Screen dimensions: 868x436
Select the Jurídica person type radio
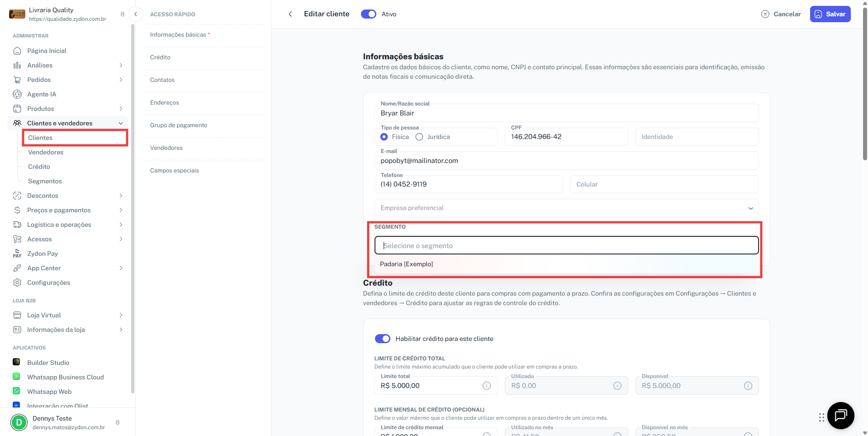coord(419,137)
